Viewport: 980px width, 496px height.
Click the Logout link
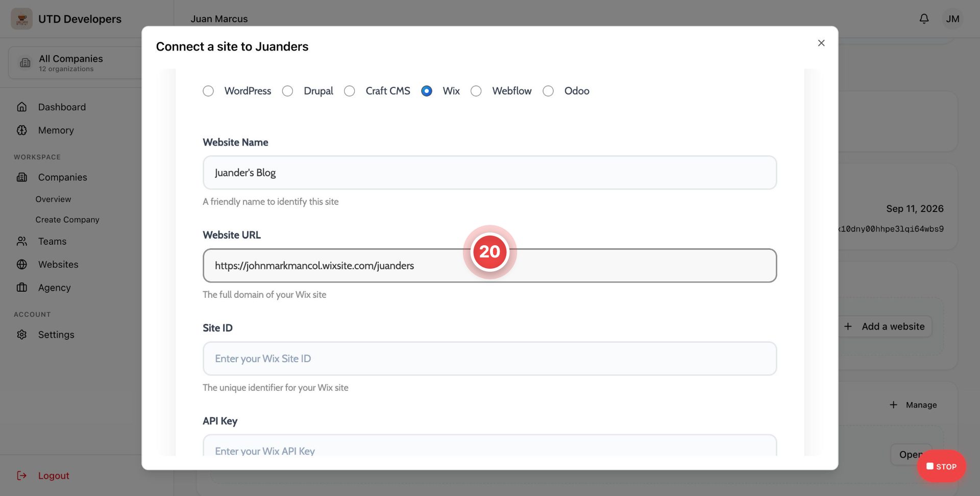coord(54,476)
